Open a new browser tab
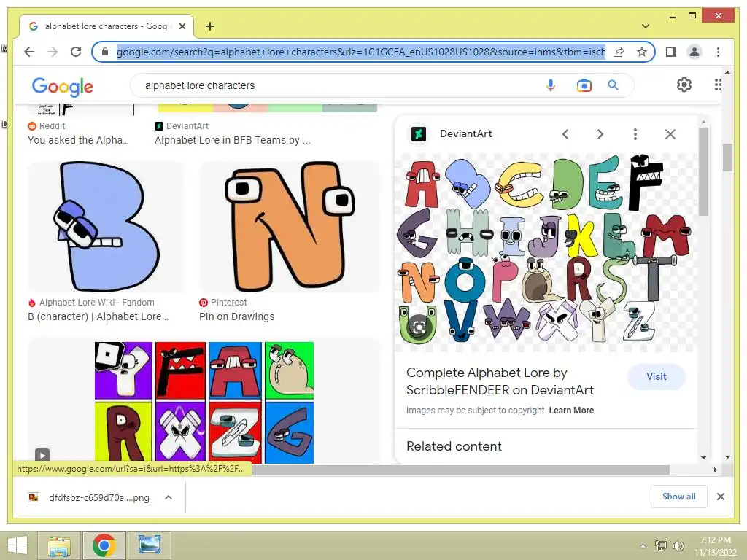Screen dimensions: 747x560 (209, 26)
